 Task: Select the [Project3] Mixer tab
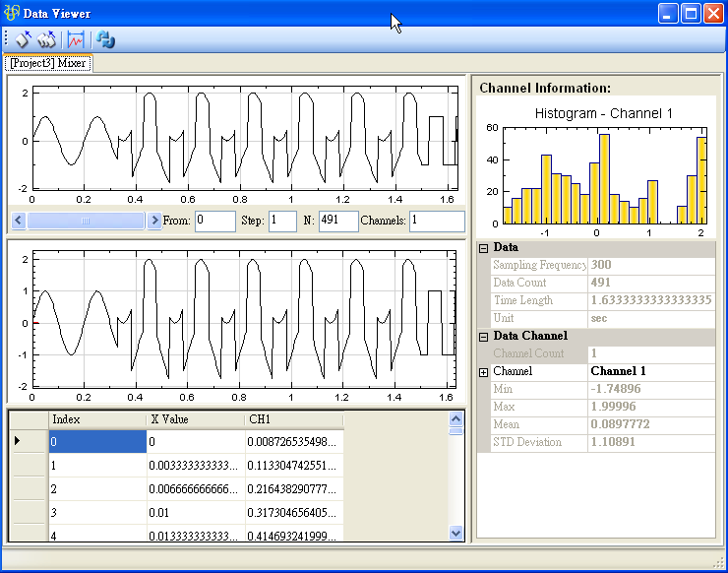click(49, 63)
